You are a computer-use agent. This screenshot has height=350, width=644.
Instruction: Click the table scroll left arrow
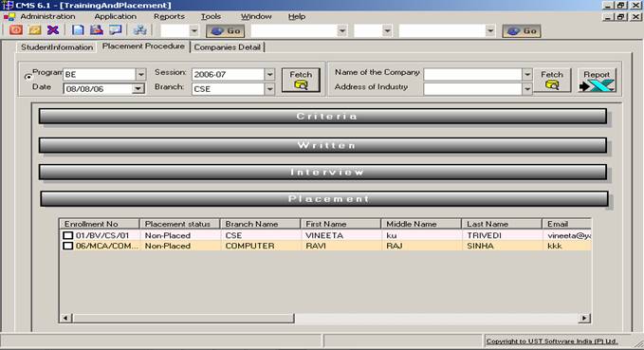click(x=65, y=318)
